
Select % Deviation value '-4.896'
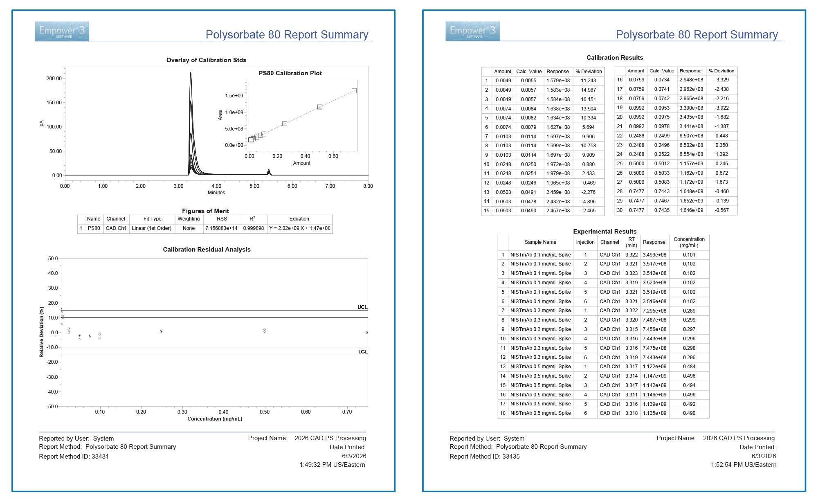point(588,202)
